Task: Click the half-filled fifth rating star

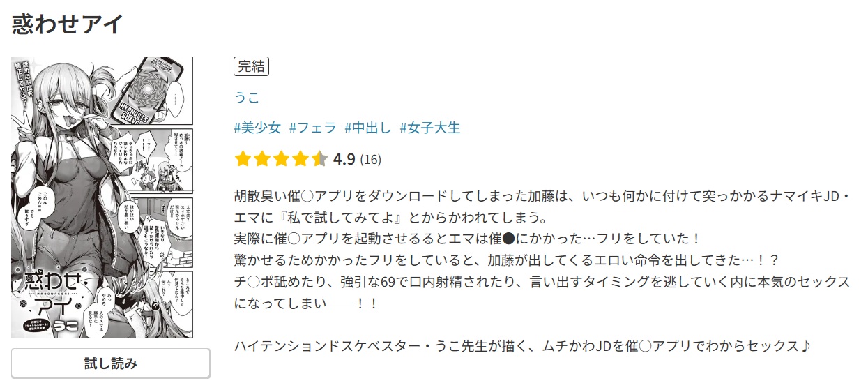Action: tap(319, 159)
